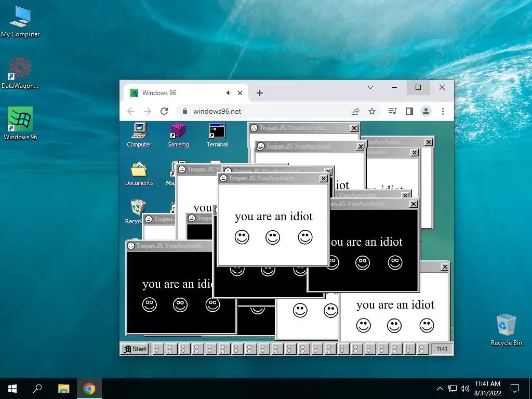Open Documents folder in Windows 96
The image size is (532, 399).
coord(139,174)
